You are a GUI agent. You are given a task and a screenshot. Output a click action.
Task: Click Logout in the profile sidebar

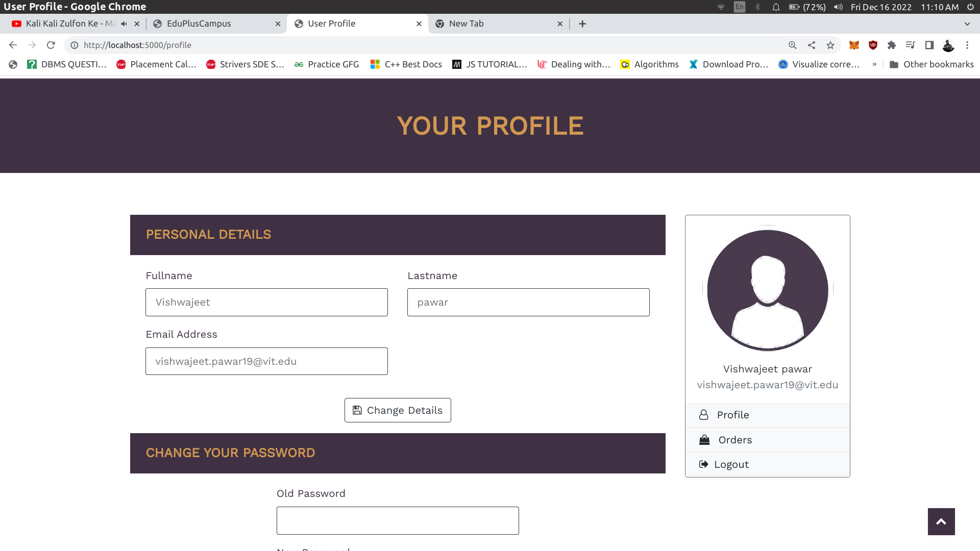click(x=731, y=464)
